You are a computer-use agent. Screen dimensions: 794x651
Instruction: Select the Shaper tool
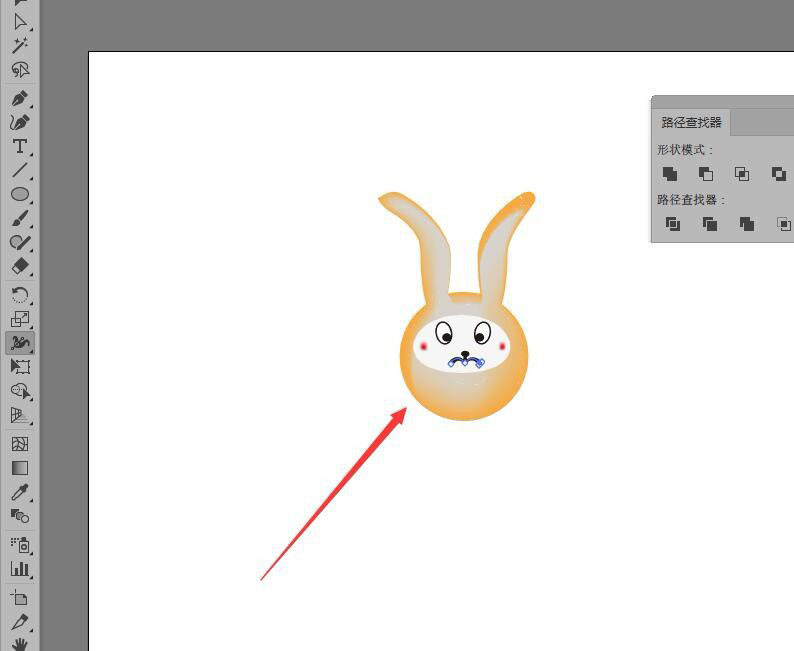click(20, 242)
